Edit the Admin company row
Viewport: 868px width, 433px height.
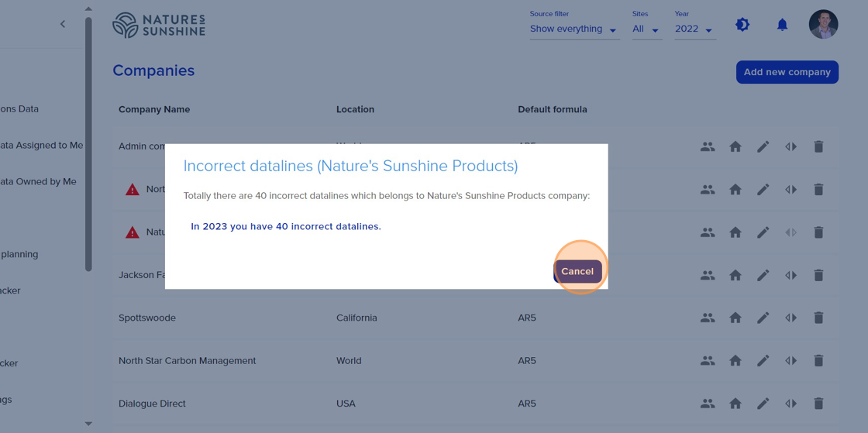pyautogui.click(x=763, y=146)
